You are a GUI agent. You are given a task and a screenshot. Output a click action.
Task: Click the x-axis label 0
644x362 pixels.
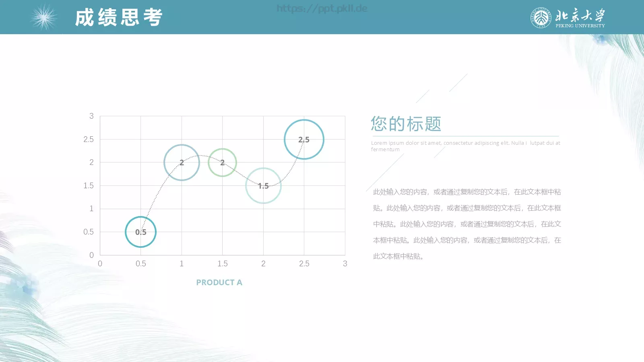(x=100, y=263)
